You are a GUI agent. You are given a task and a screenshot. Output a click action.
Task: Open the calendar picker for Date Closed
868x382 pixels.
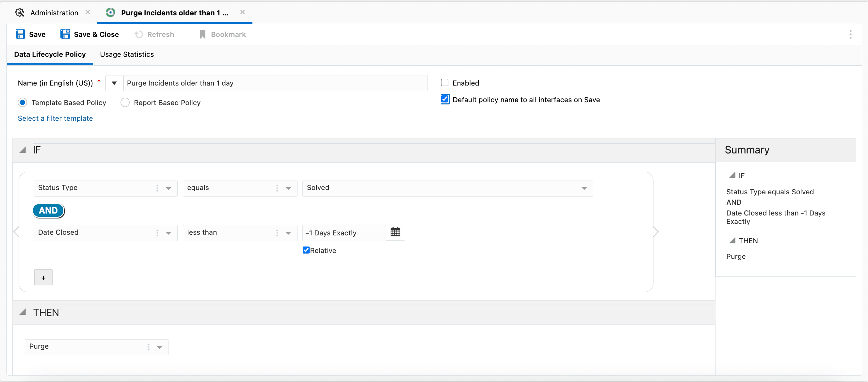click(395, 232)
